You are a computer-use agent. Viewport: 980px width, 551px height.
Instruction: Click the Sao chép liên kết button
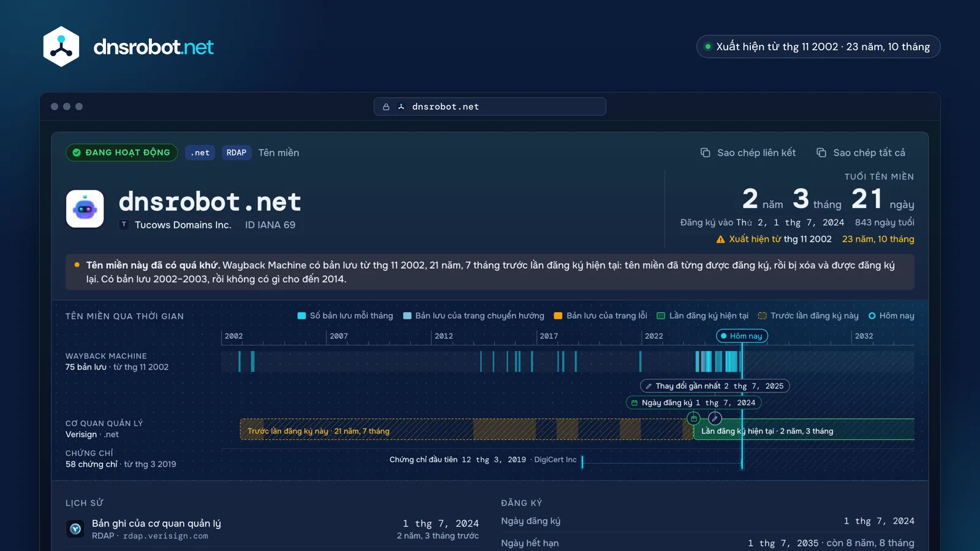[x=748, y=152]
